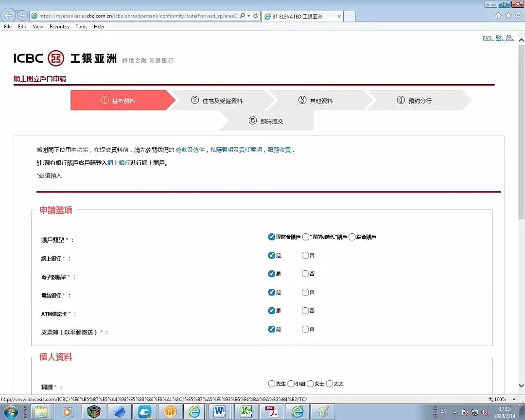Show hidden icons in the system tray

point(455,411)
